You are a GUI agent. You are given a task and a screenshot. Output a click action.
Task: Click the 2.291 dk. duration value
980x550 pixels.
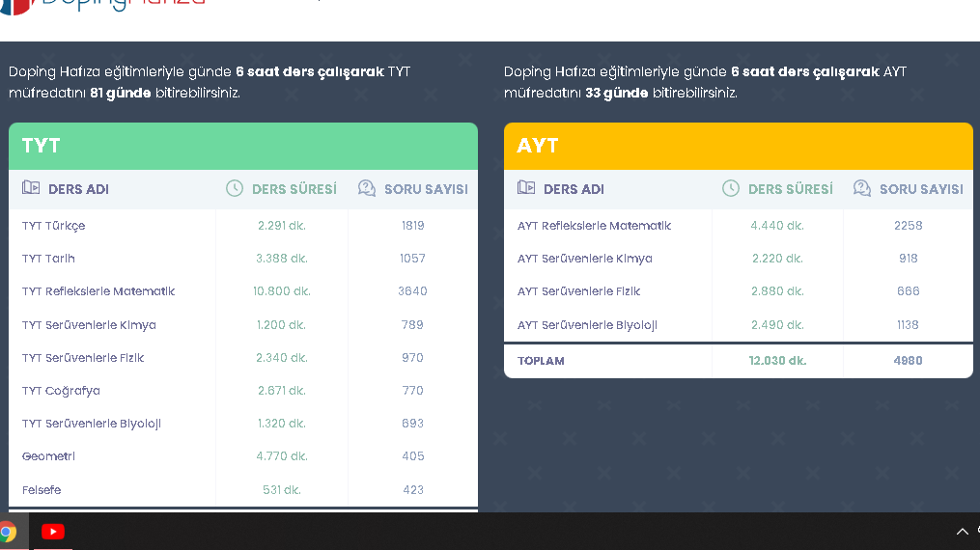[282, 226]
